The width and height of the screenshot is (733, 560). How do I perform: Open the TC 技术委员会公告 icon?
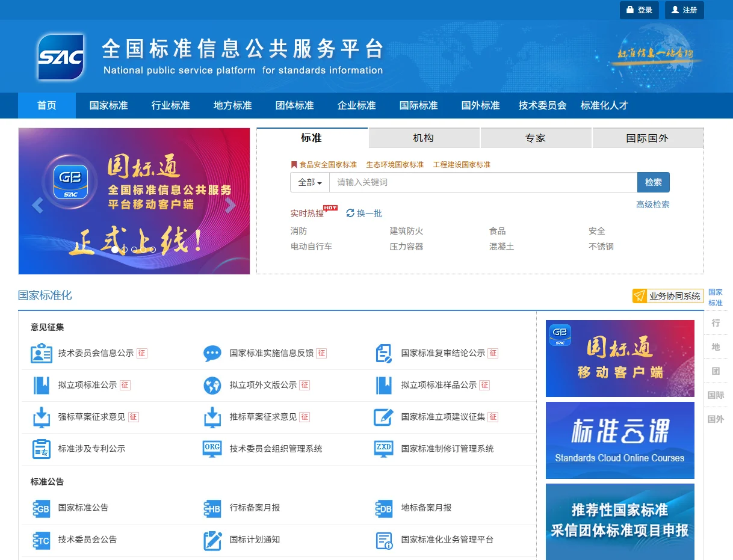tap(41, 540)
